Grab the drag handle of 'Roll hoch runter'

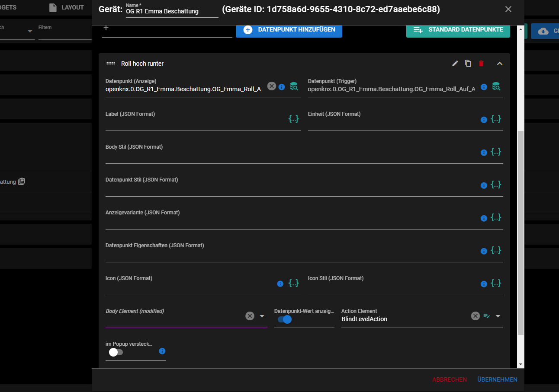111,64
